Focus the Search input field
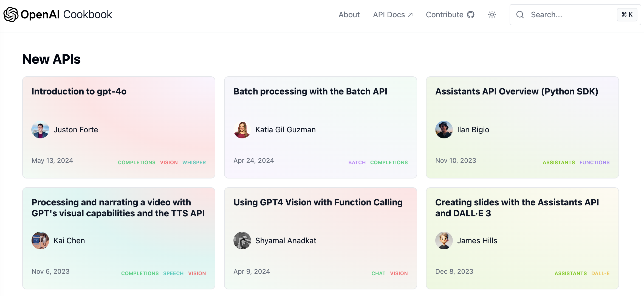The image size is (644, 296). [575, 15]
